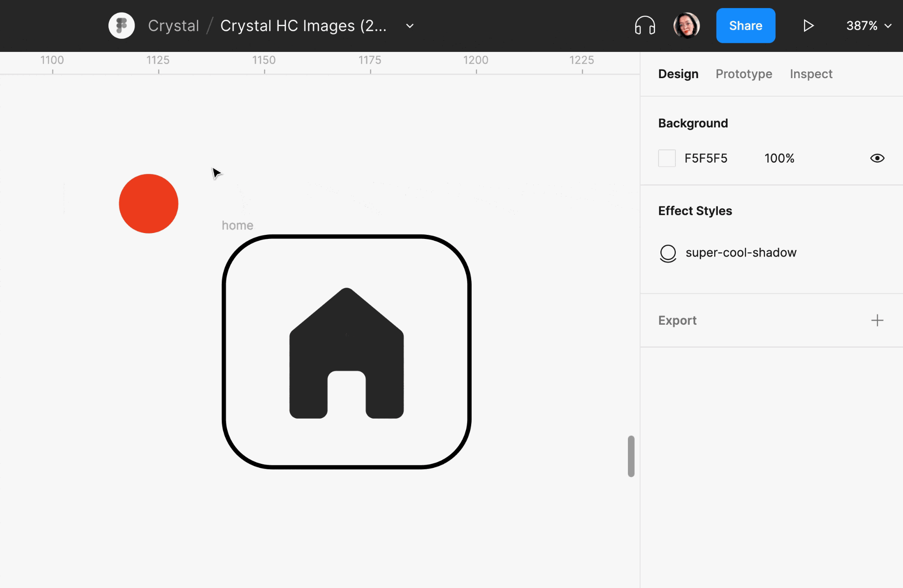Click the F5F5F5 background color swatch
This screenshot has height=588, width=903.
tap(667, 158)
